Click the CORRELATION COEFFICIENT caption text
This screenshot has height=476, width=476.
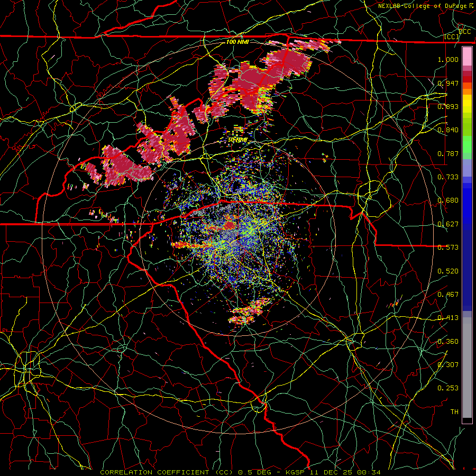coord(167,472)
